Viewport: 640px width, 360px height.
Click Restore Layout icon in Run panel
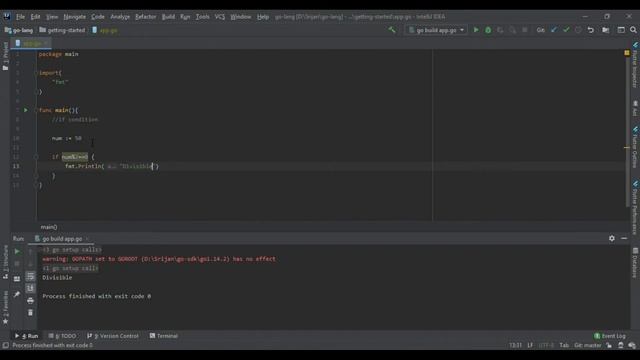17,279
